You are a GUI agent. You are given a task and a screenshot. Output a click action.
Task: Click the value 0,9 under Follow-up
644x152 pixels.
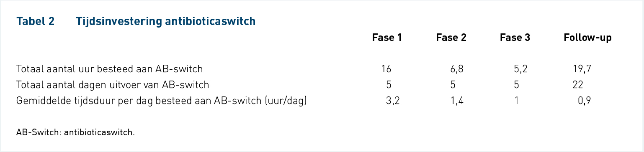point(584,101)
